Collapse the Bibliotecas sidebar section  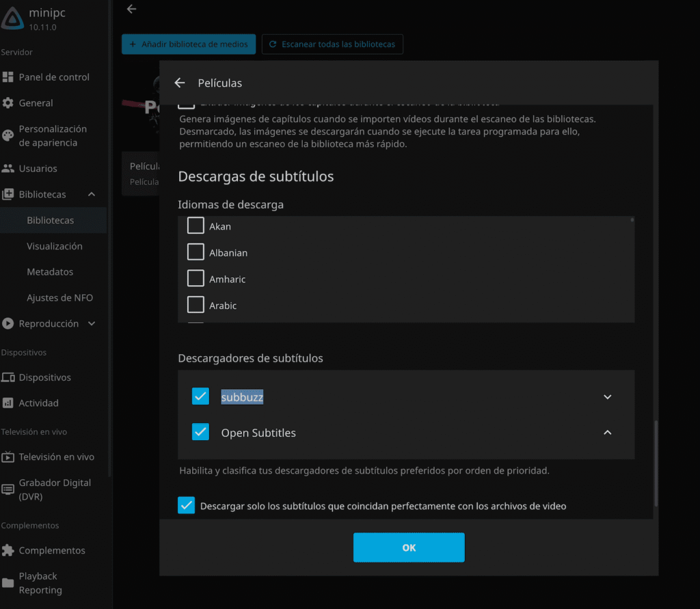coord(92,195)
